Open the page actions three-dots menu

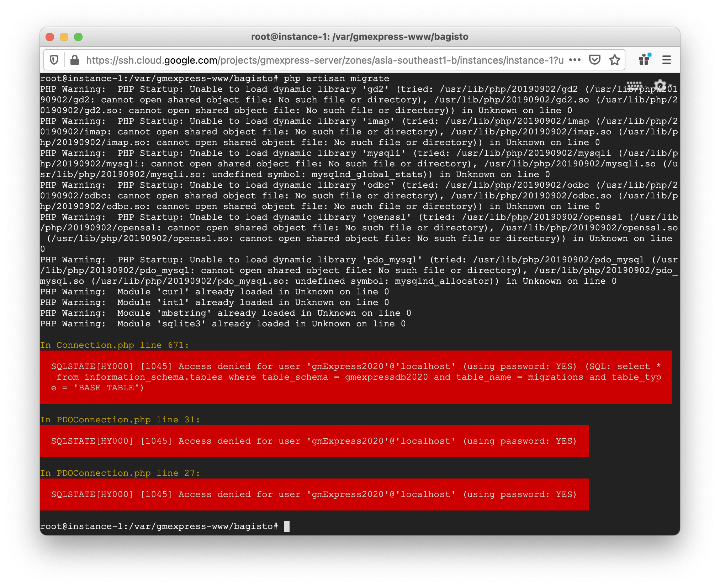pyautogui.click(x=575, y=60)
